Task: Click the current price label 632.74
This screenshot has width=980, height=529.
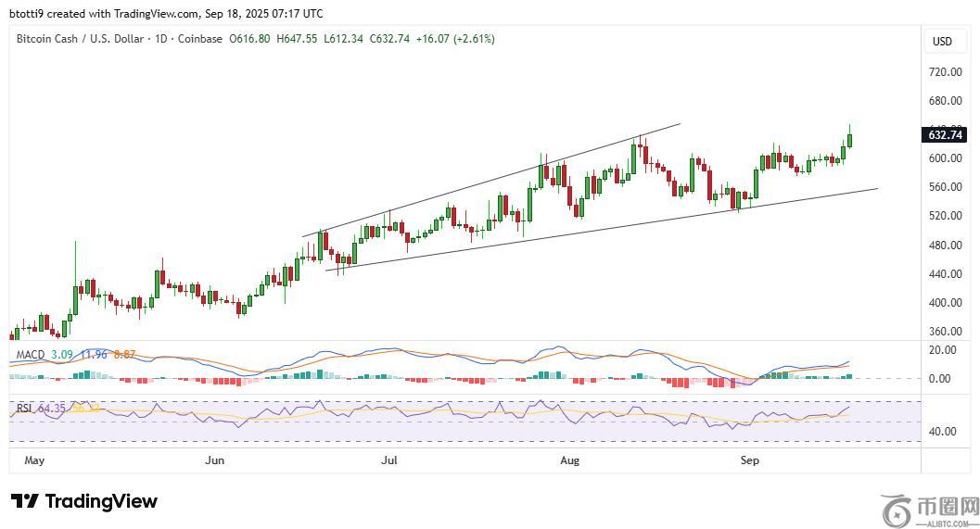Action: [945, 134]
